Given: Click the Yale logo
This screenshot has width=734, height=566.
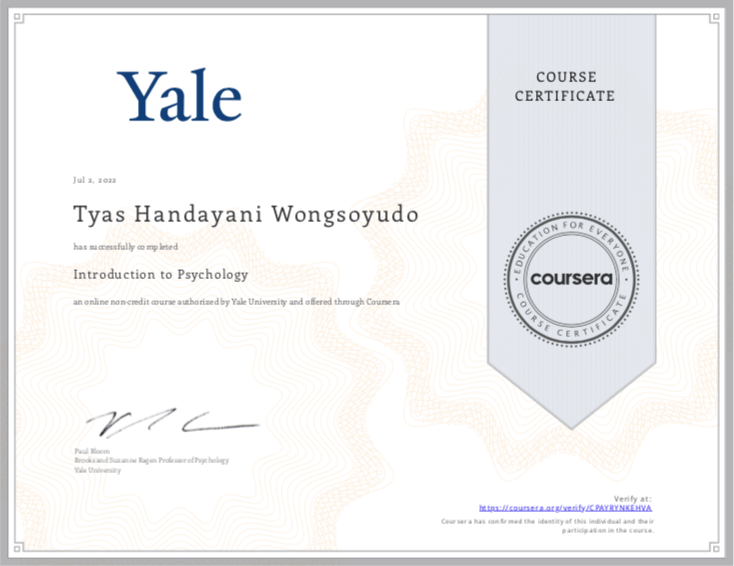Looking at the screenshot, I should pyautogui.click(x=180, y=96).
